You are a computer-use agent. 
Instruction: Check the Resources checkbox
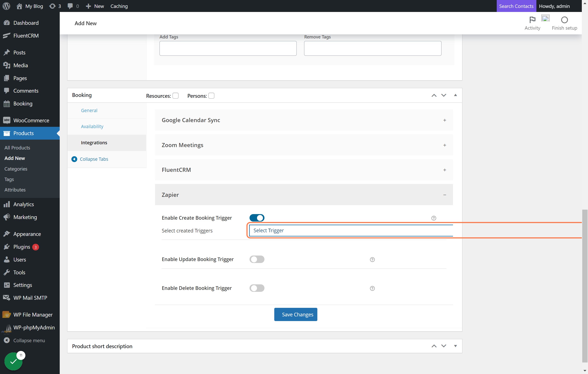pyautogui.click(x=175, y=96)
